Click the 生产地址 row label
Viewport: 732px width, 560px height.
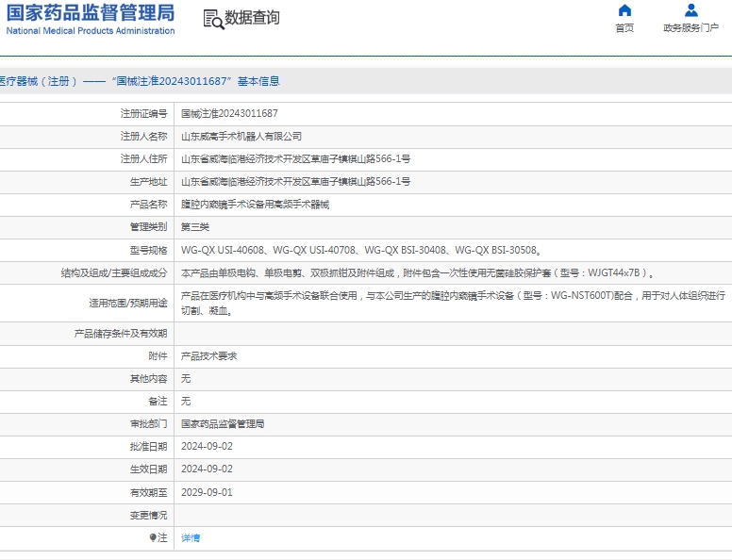[148, 182]
